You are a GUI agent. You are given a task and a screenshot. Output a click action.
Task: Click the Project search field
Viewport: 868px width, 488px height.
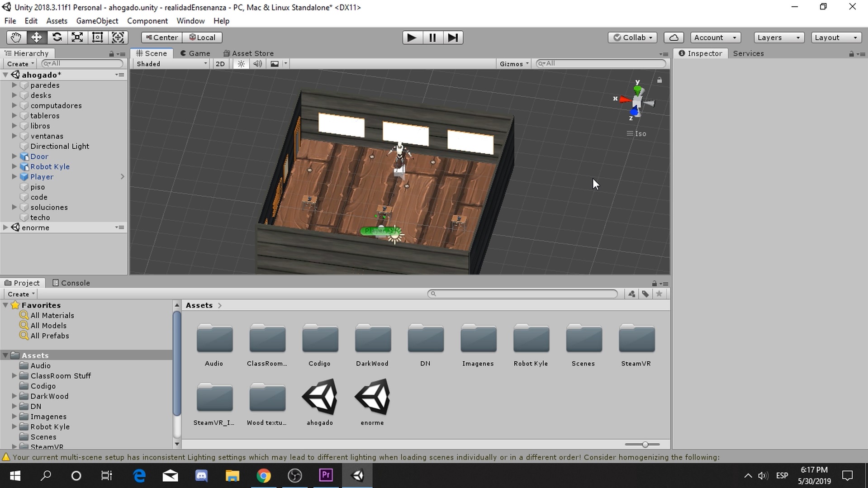point(522,294)
